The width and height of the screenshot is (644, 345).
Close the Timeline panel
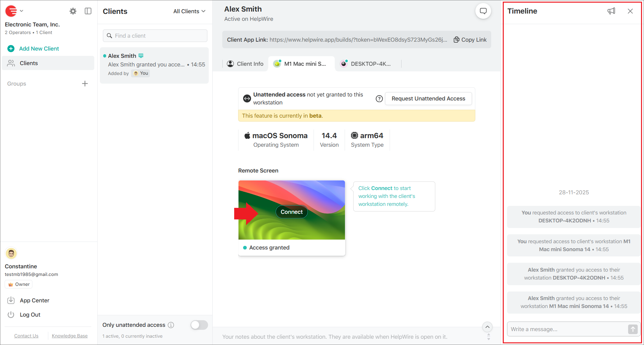(630, 11)
